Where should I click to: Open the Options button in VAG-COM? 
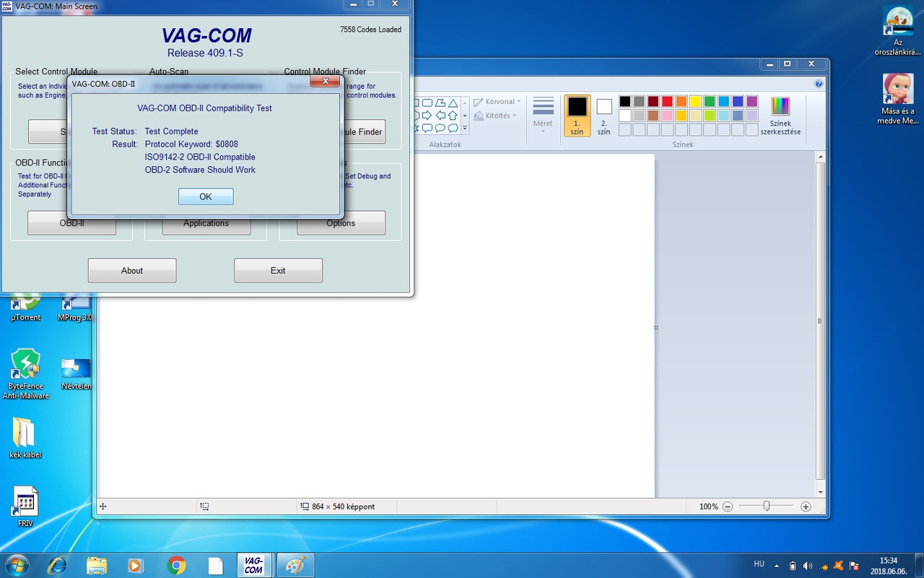click(x=341, y=223)
